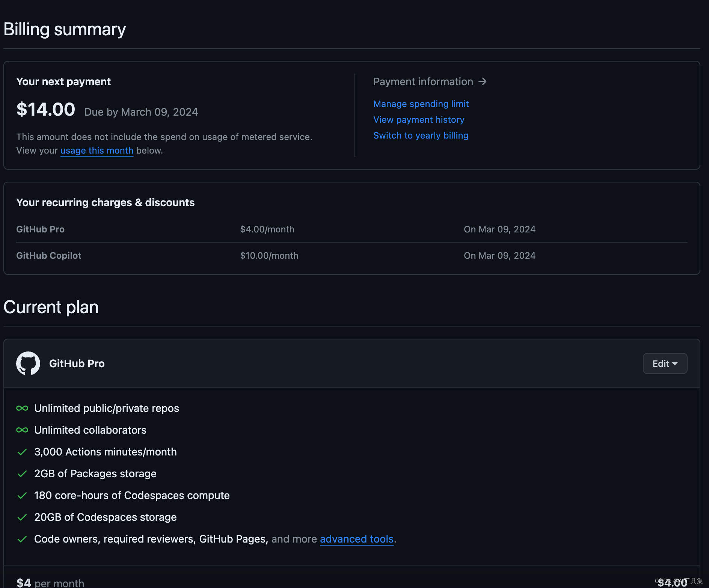Viewport: 709px width, 588px height.
Task: Click 'Unlimited public/private repos' text
Action: (107, 408)
